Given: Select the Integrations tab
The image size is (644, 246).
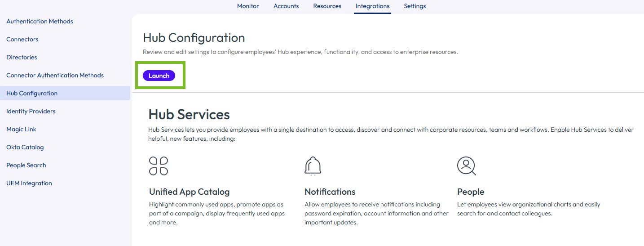Looking at the screenshot, I should (x=372, y=6).
